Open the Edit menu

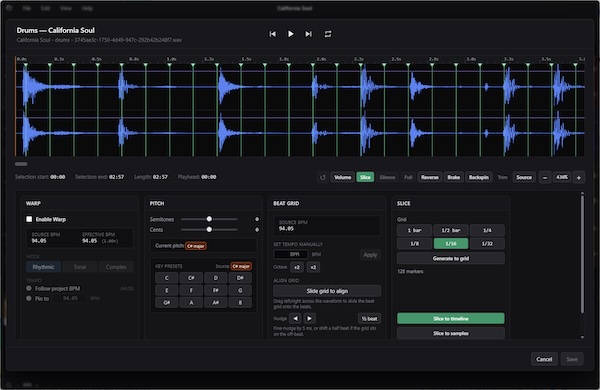coord(46,8)
